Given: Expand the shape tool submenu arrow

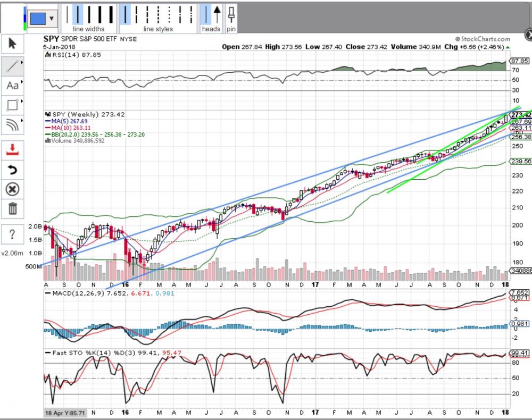Looking at the screenshot, I should (x=22, y=101).
